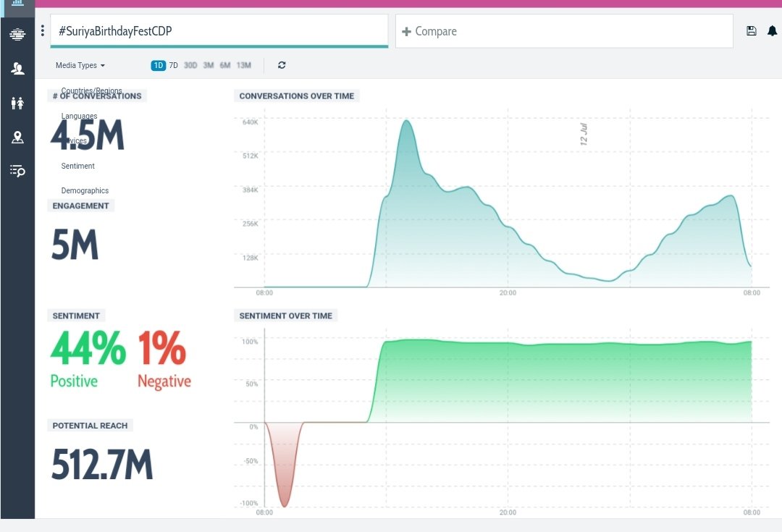Open the map location icon in sidebar
The width and height of the screenshot is (782, 532).
[x=17, y=137]
